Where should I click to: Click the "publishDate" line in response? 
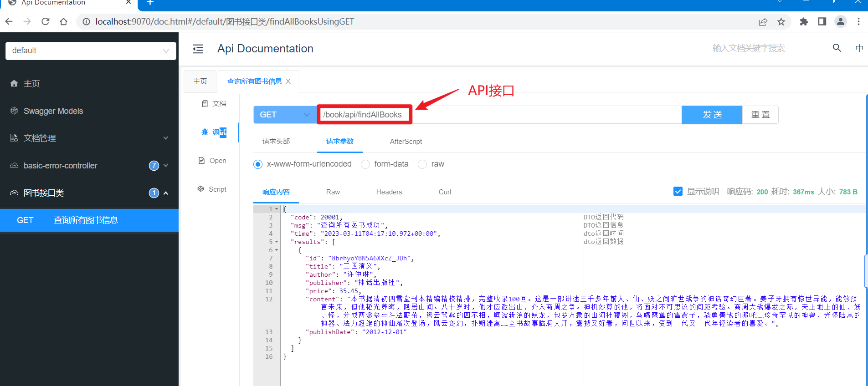[x=356, y=332]
